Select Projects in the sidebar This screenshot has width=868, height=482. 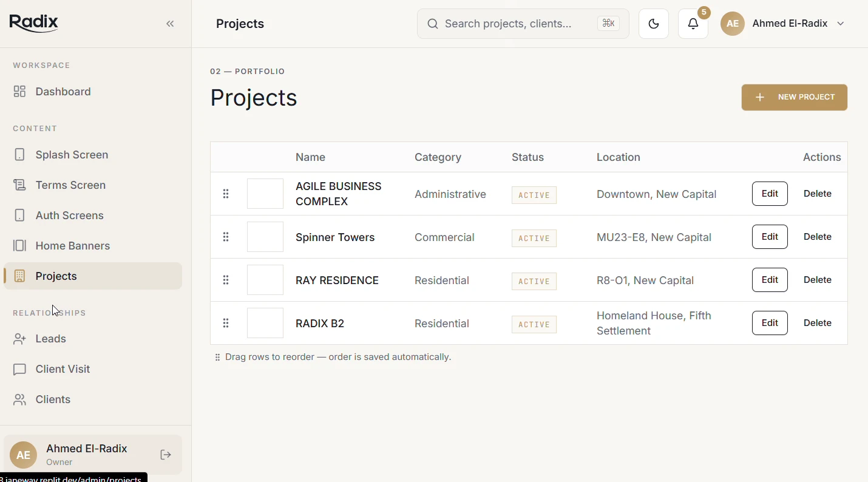93,276
